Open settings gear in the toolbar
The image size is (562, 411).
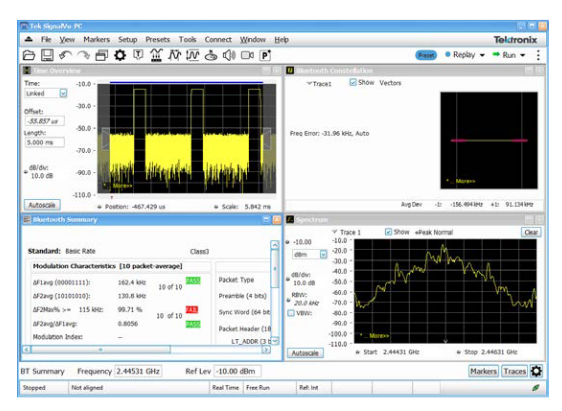pos(120,55)
